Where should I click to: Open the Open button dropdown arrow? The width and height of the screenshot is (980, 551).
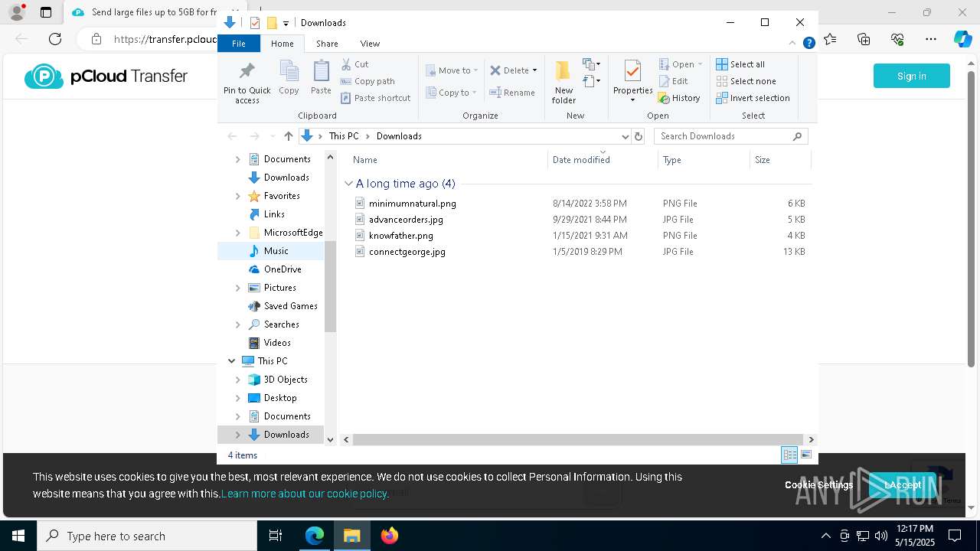coord(700,64)
